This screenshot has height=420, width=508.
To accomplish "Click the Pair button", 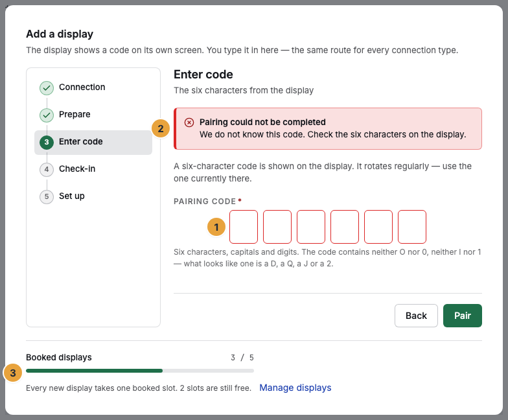I will click(463, 315).
